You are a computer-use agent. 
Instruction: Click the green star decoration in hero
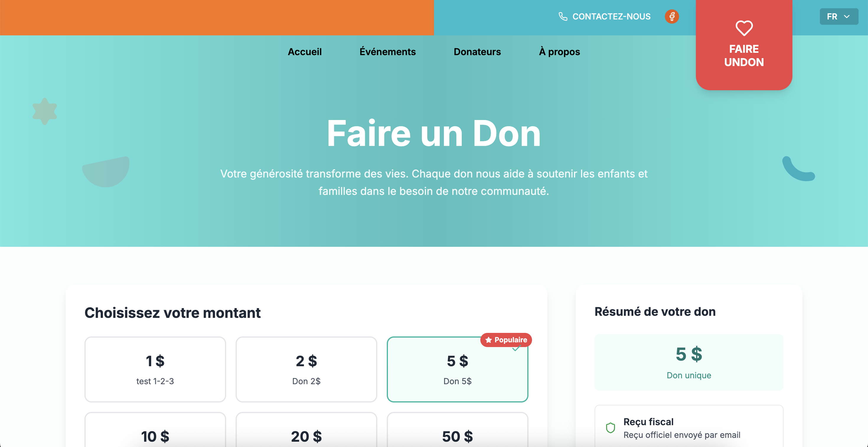45,111
